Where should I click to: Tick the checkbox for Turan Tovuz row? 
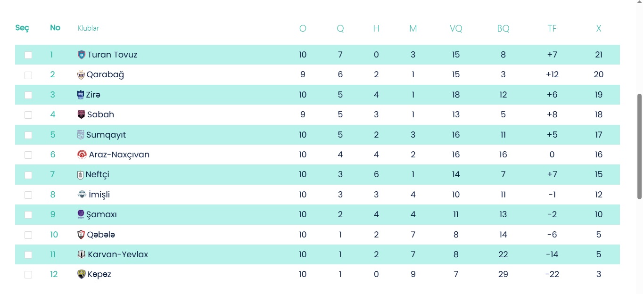28,55
